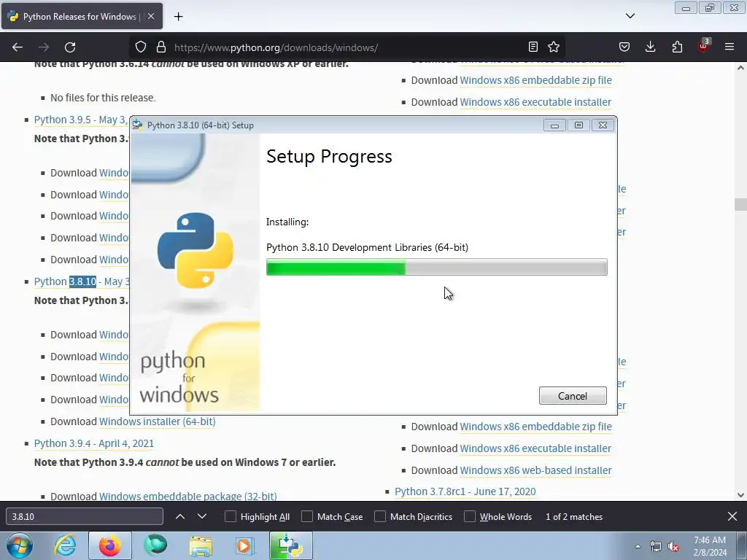Open the green globe browser taskbar icon

click(155, 545)
